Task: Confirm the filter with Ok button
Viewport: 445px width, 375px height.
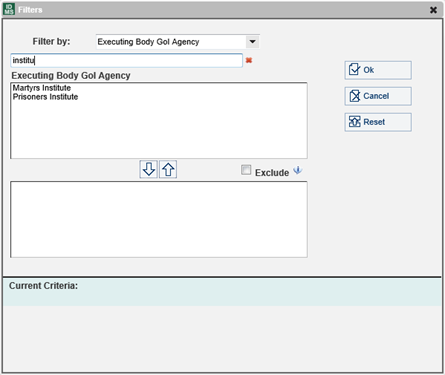Action: [x=378, y=70]
